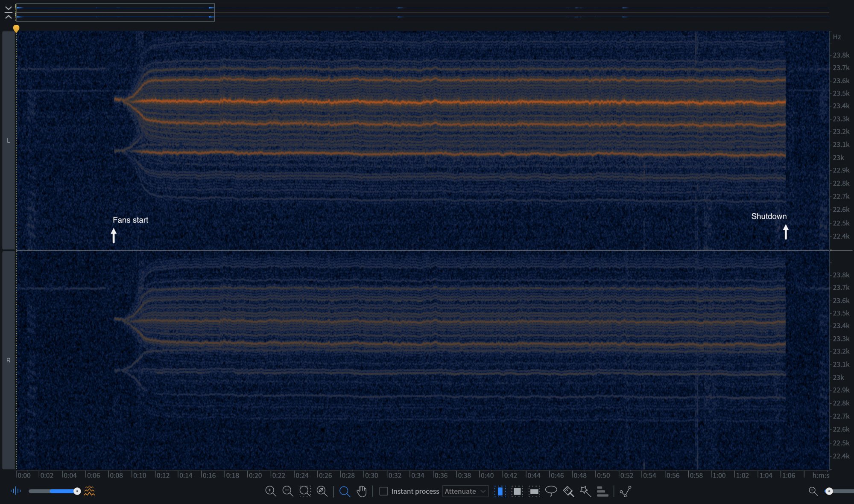
Task: Click 23k on the left channel frequency scale
Action: click(838, 157)
